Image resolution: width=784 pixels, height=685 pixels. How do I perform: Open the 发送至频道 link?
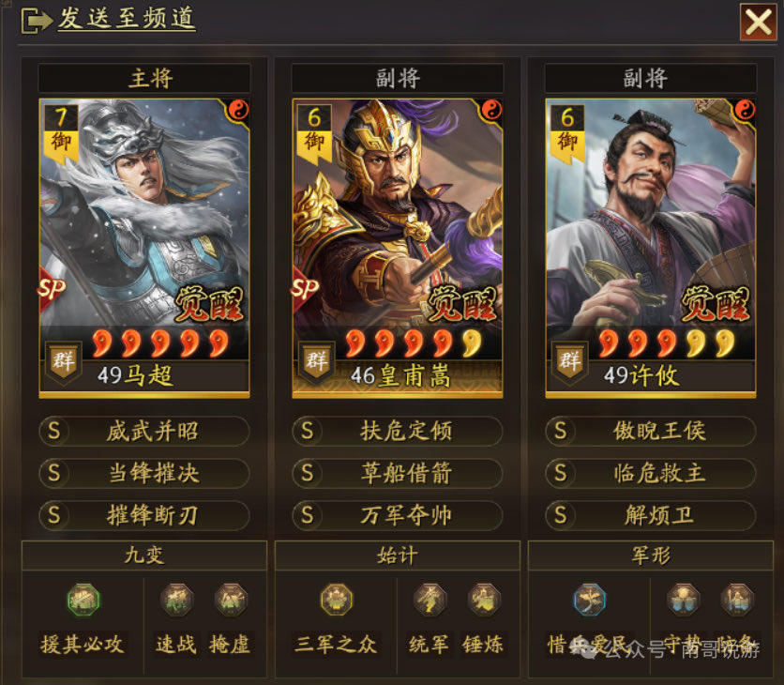tap(127, 19)
